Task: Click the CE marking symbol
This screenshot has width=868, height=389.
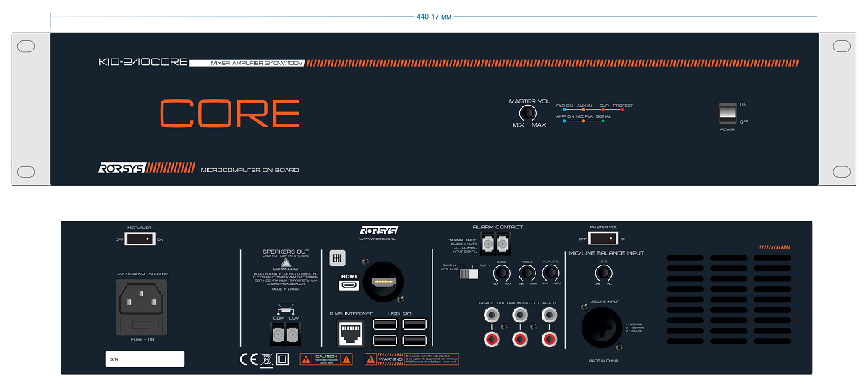Action: click(249, 359)
